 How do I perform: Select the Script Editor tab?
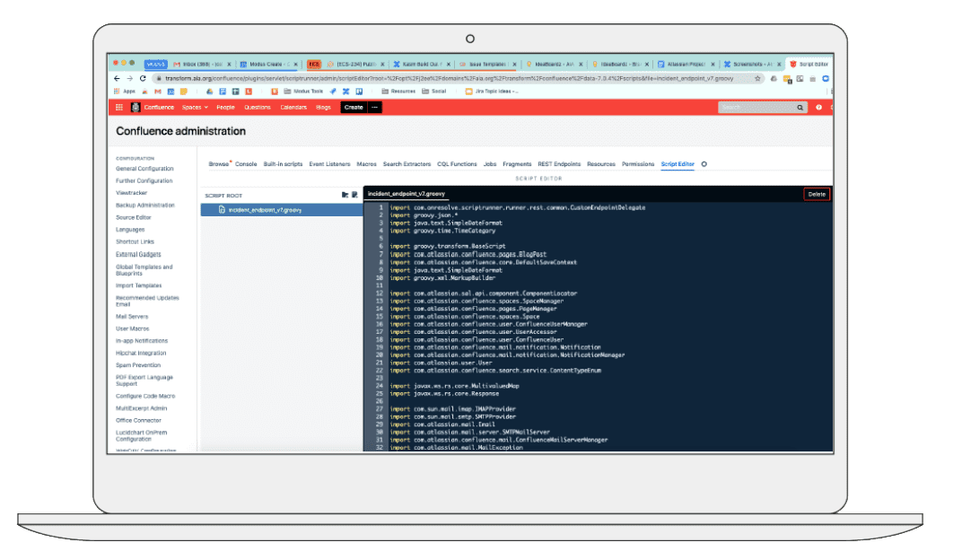[x=678, y=164]
